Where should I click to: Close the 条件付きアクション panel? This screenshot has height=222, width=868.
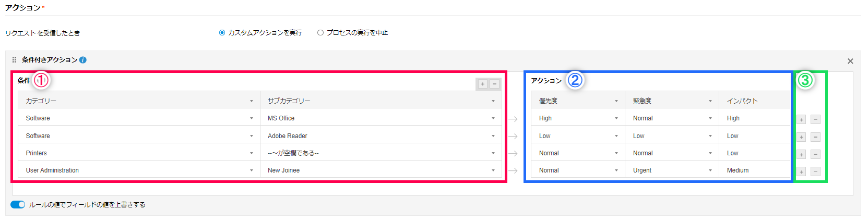[850, 61]
